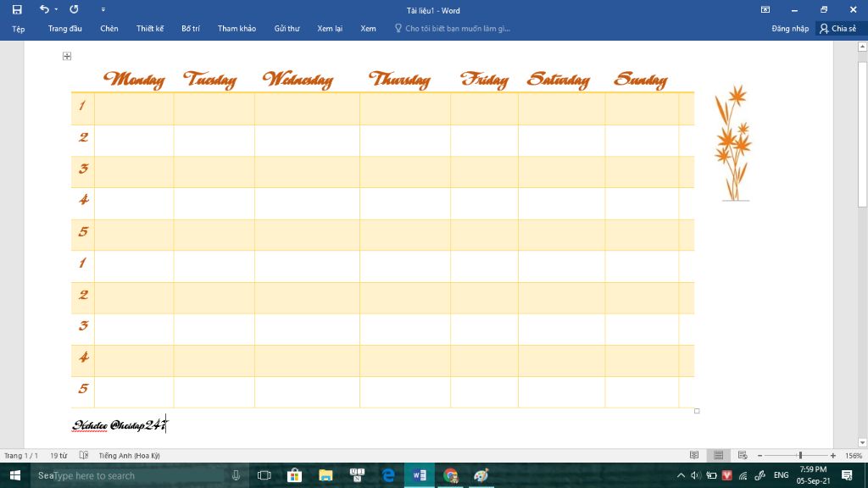Activate the taskbar microphone search icon
The image size is (868, 488).
pyautogui.click(x=236, y=475)
